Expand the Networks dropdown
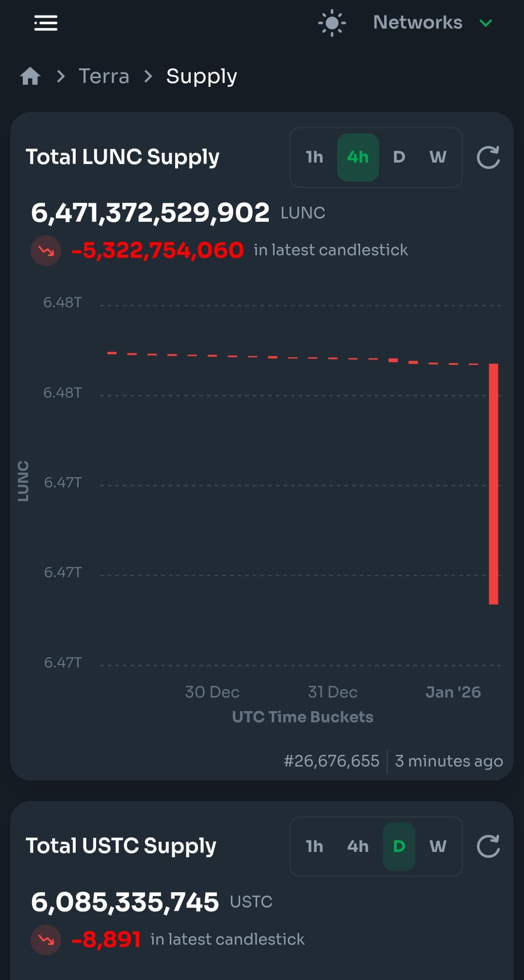Viewport: 524px width, 980px height. (432, 23)
